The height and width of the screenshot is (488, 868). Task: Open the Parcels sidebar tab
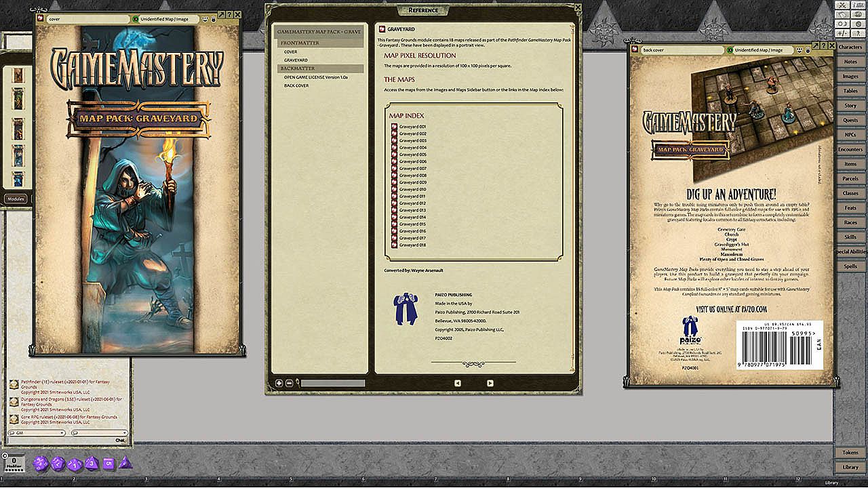click(850, 179)
